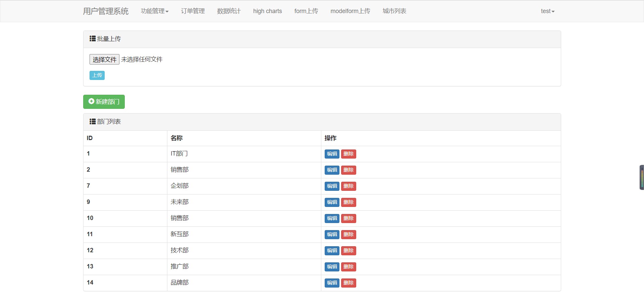The height and width of the screenshot is (303, 644).
Task: Expand the 功能管理 caret arrow
Action: tap(167, 11)
